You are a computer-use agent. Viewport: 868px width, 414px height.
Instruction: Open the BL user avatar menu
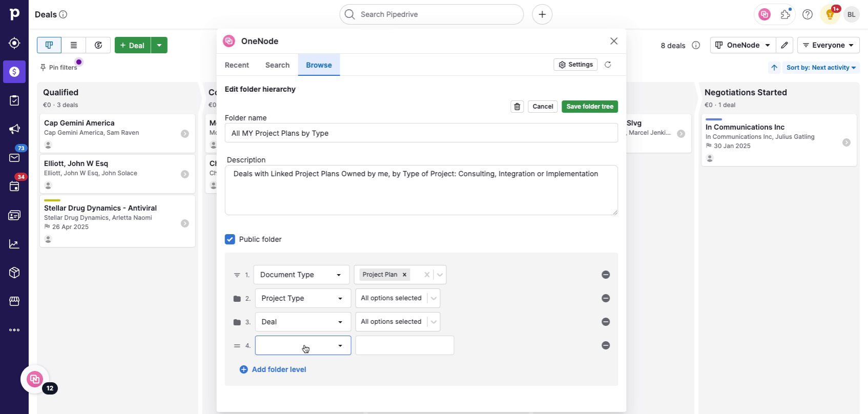tap(852, 14)
